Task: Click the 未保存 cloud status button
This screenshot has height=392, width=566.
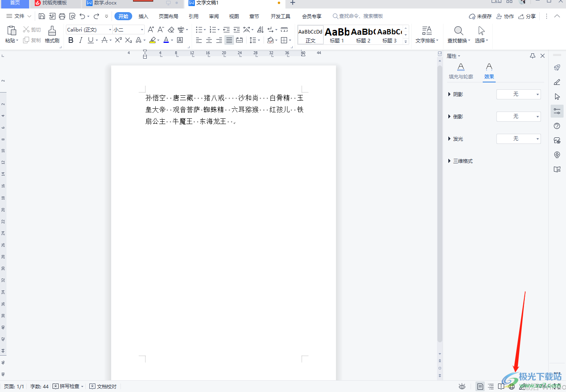Action: [x=480, y=16]
